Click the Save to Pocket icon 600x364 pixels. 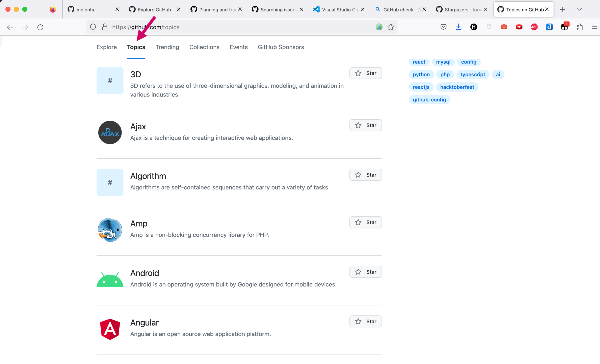pos(443,27)
